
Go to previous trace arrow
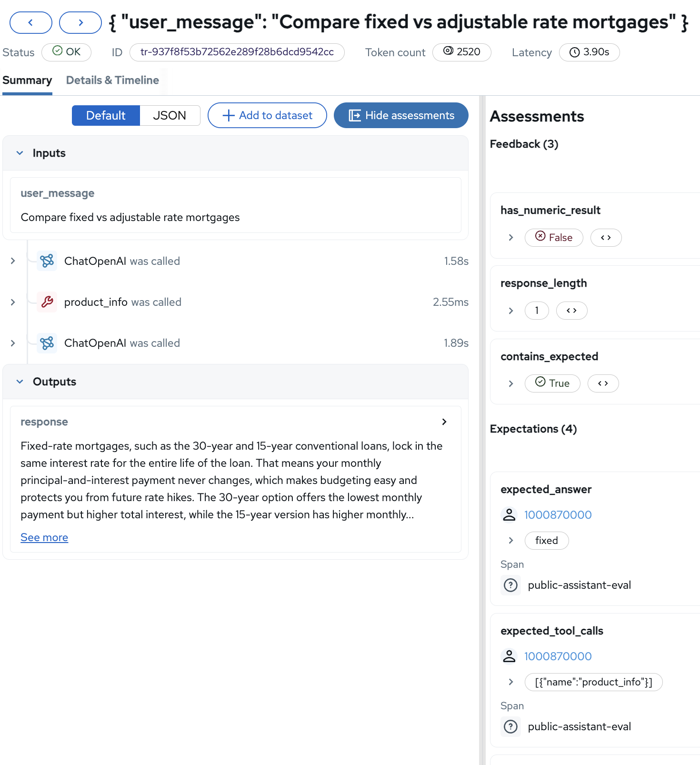31,22
